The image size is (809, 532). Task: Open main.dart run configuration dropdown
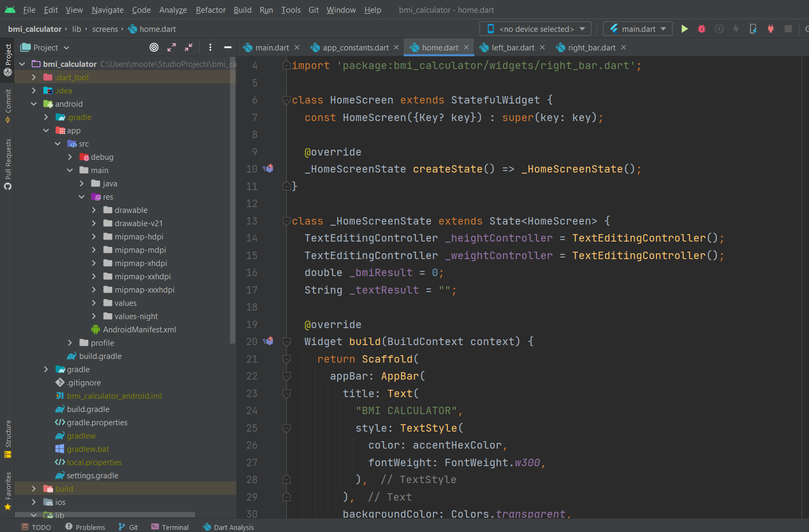click(638, 29)
